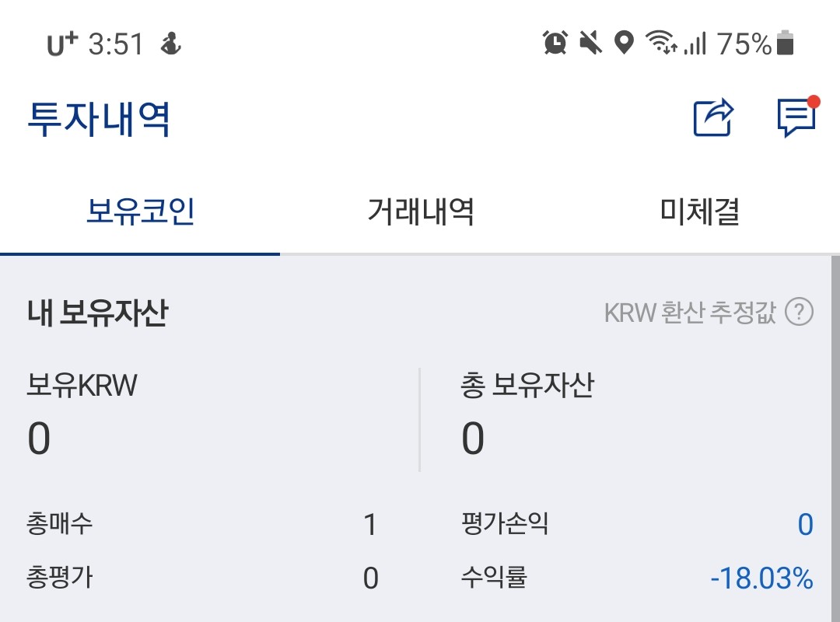Viewport: 840px width, 622px height.
Task: Tap the -18.03% 수익률 value
Action: coord(761,578)
